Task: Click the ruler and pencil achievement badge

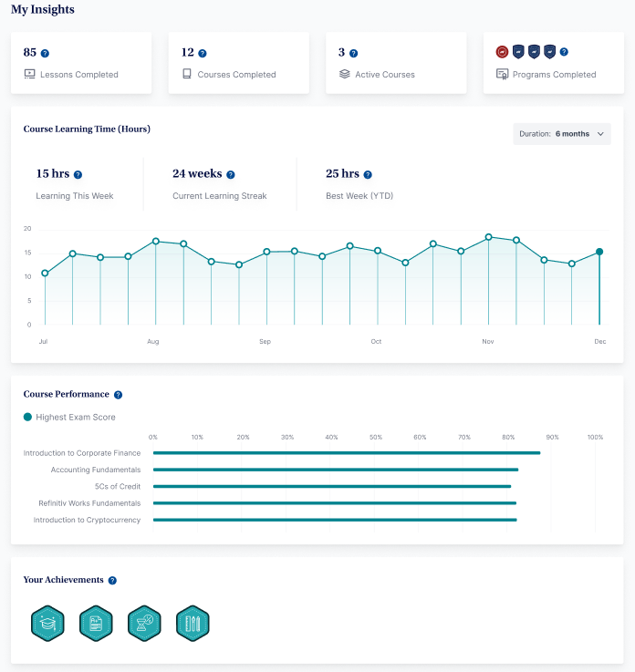Action: (193, 623)
